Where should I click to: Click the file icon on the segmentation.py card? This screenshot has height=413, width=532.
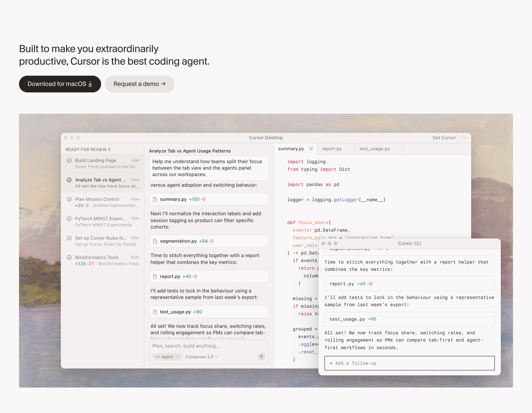pyautogui.click(x=155, y=241)
